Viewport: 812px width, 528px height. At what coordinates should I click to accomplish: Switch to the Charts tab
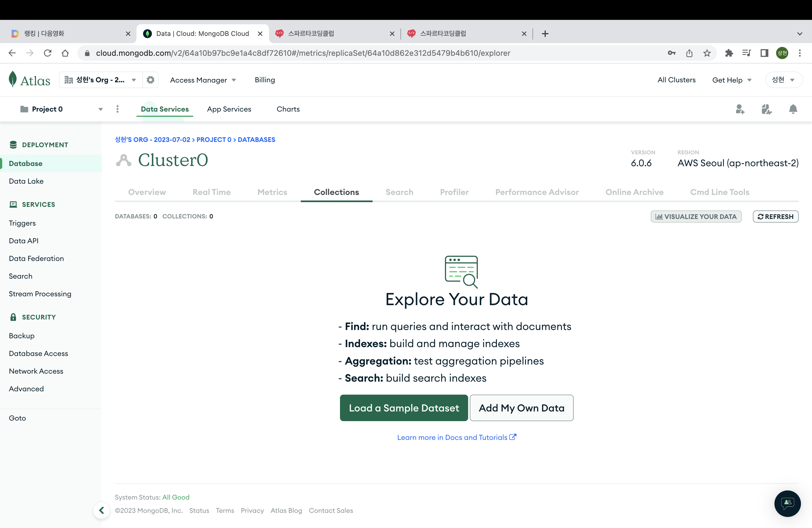pos(288,109)
